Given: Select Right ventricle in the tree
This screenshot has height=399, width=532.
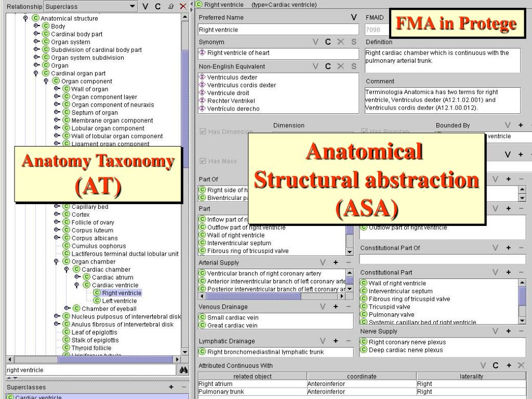Looking at the screenshot, I should coord(122,293).
